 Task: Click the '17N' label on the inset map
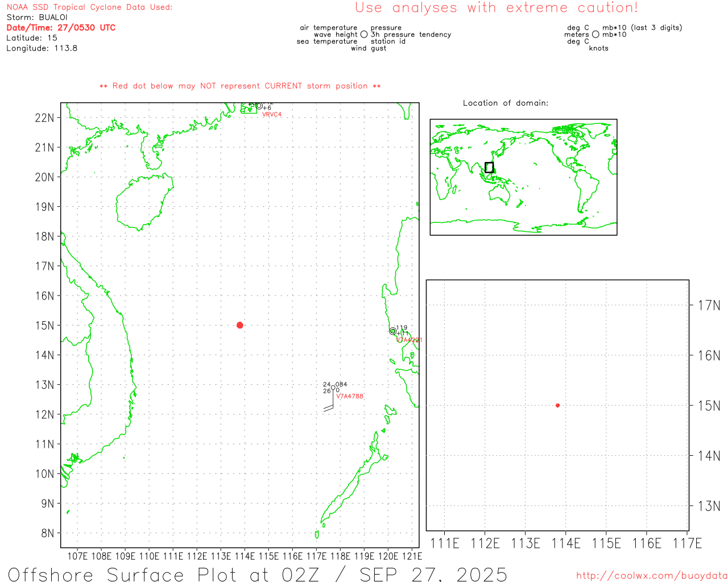pos(709,306)
